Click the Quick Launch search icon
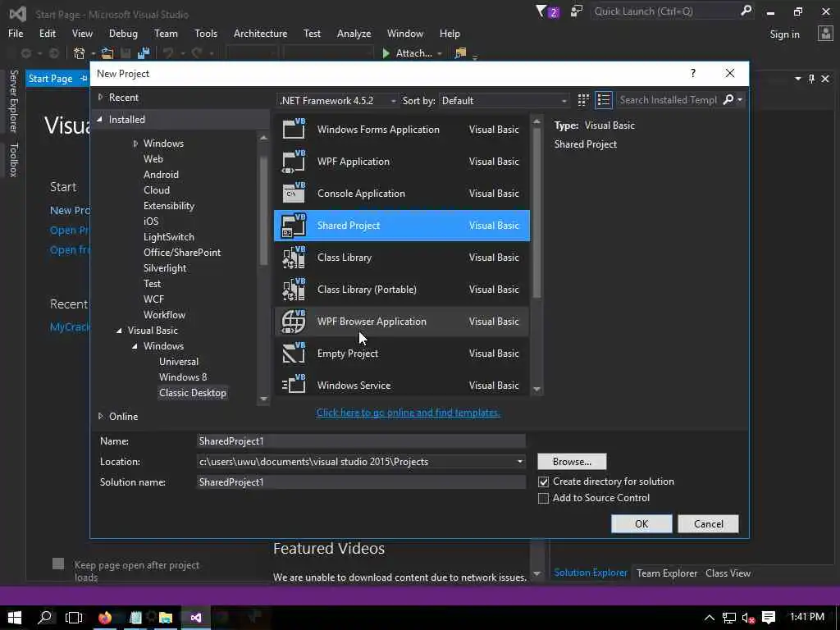This screenshot has height=630, width=840. tap(746, 11)
